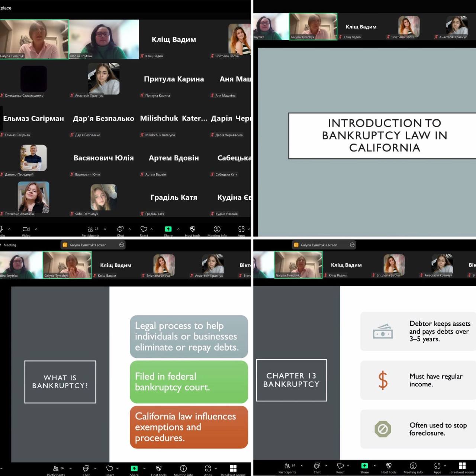Toggle the microphone at gallery toolbar's left edge
Screen dimensions: 476x476
[x=1, y=229]
